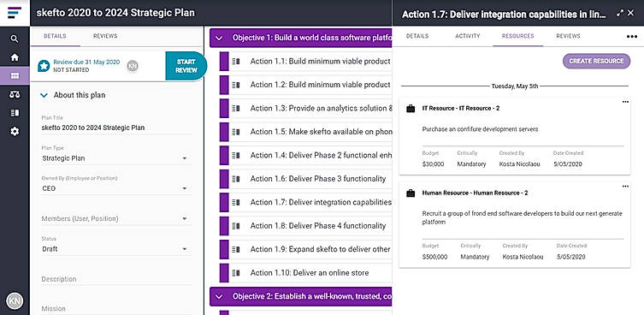Collapse the About this plan section
Screen dimensions: 644x315
[x=44, y=95]
